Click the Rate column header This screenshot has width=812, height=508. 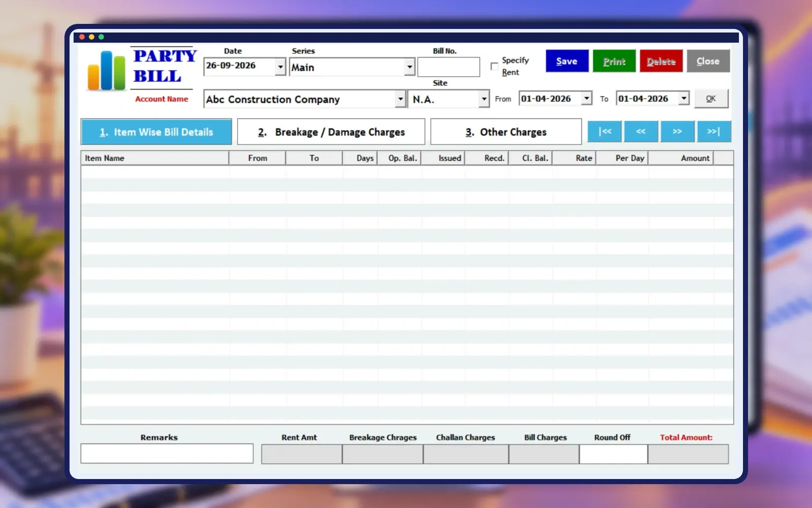[x=574, y=158]
